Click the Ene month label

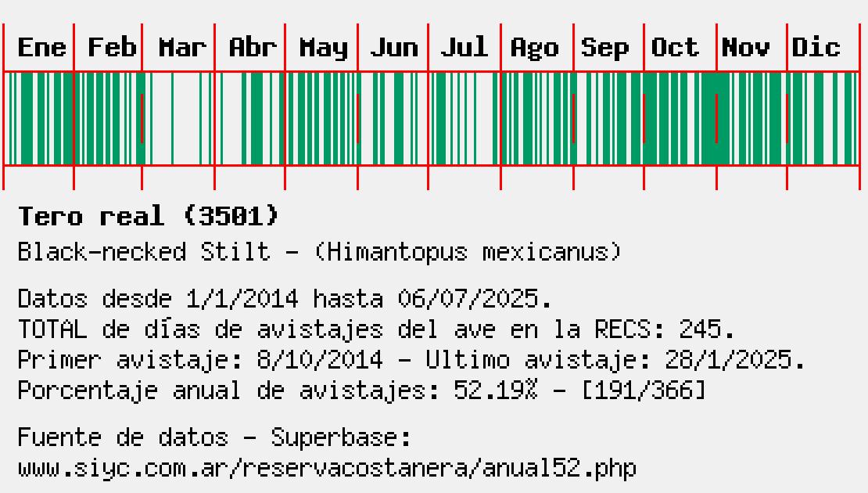tap(42, 48)
